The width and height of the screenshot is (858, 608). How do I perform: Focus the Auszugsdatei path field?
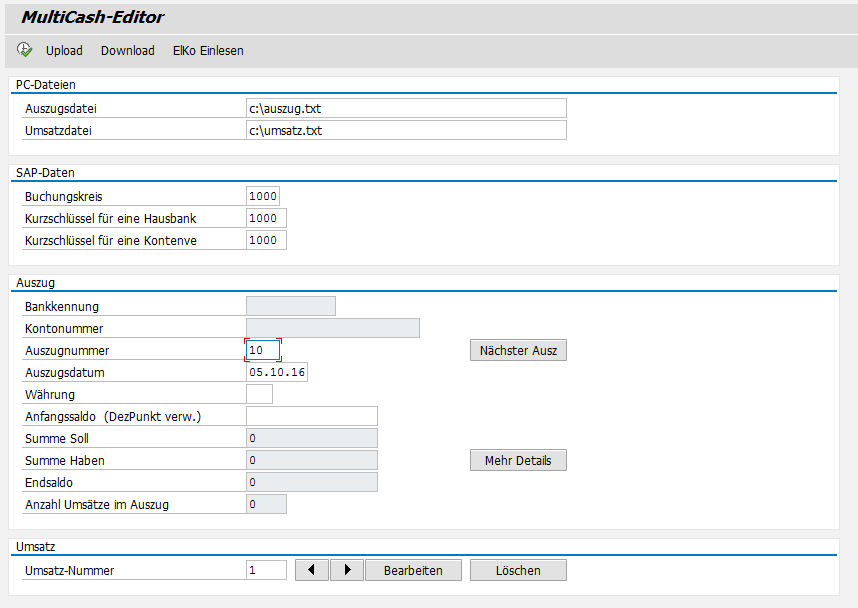click(x=406, y=108)
